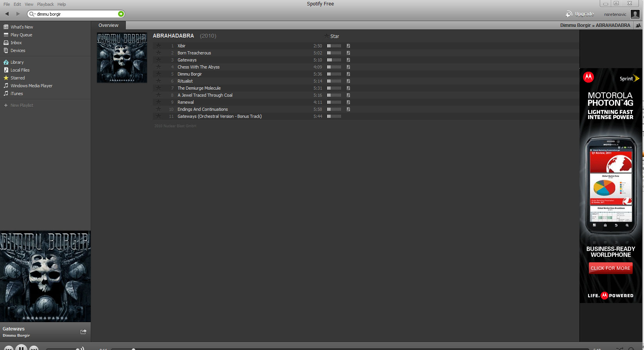The width and height of the screenshot is (644, 350).
Task: Click the local file icon for Renewal
Action: 348,102
